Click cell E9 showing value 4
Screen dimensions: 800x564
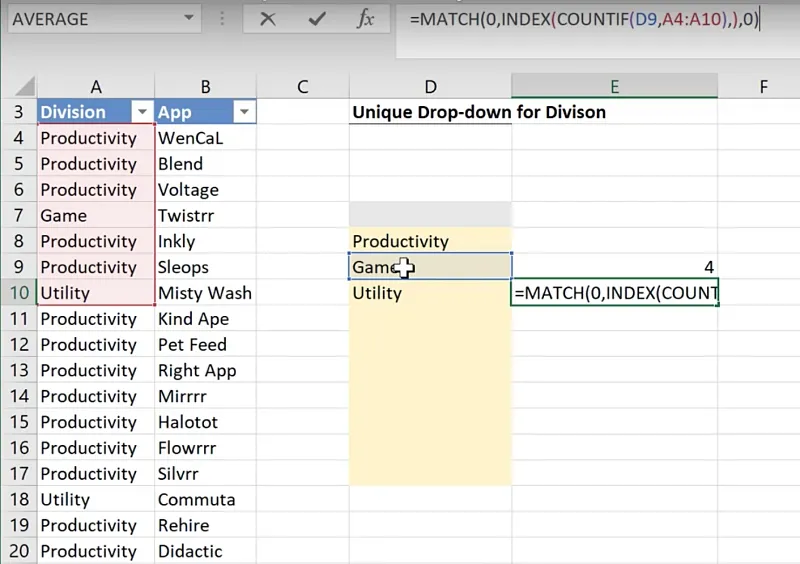pyautogui.click(x=614, y=267)
